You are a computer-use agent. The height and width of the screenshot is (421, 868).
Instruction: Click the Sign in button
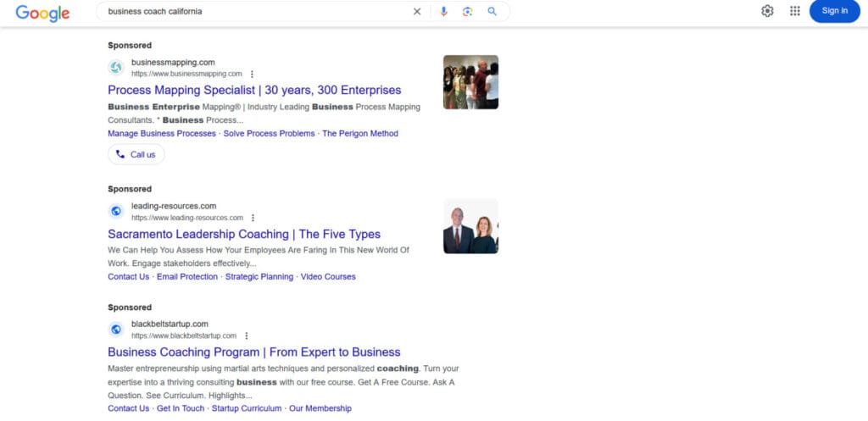(834, 11)
